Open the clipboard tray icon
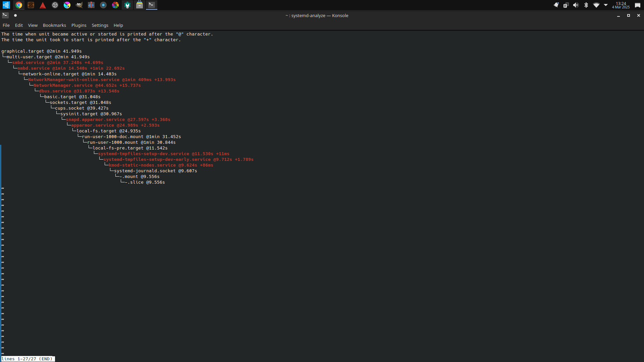Screen dimensions: 644x362 coord(566,5)
